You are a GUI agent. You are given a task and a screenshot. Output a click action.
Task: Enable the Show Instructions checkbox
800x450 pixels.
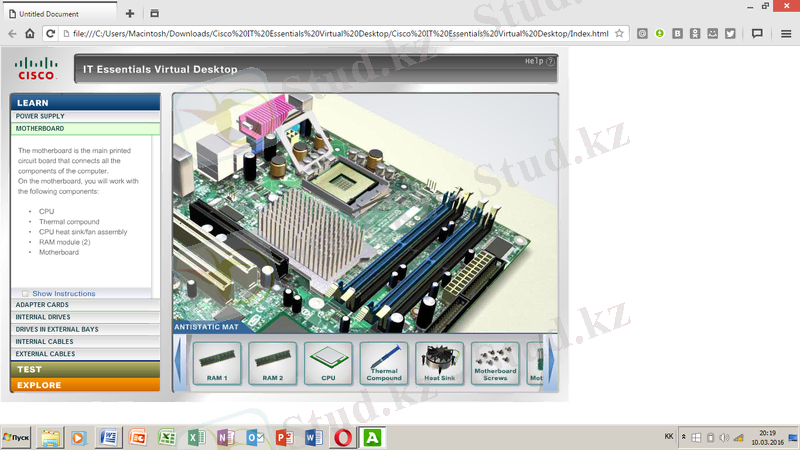pyautogui.click(x=25, y=294)
